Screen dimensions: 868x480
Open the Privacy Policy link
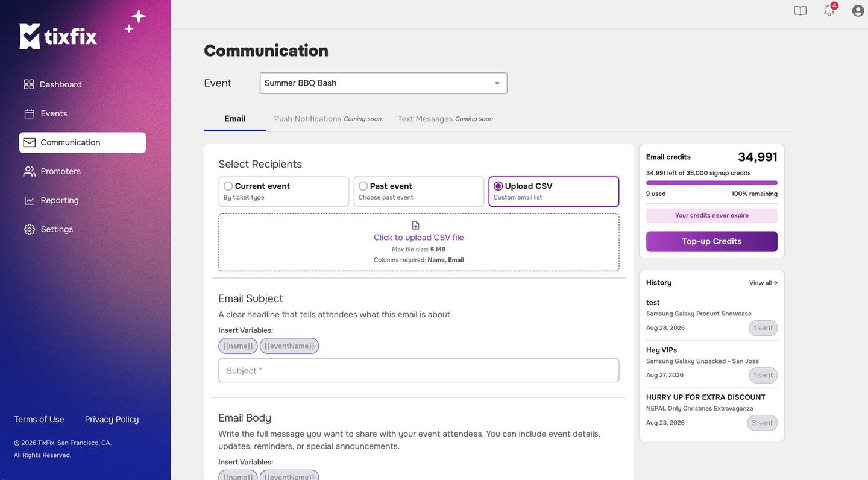pyautogui.click(x=112, y=419)
